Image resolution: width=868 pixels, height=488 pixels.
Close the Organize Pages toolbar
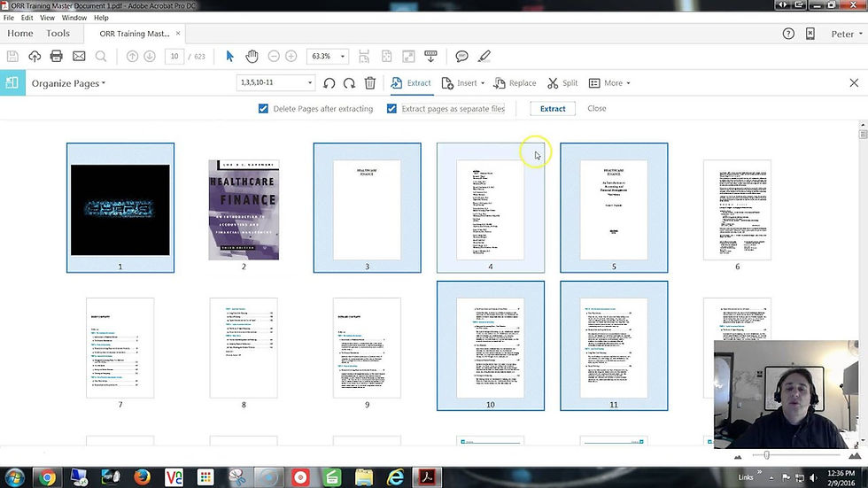(x=854, y=83)
